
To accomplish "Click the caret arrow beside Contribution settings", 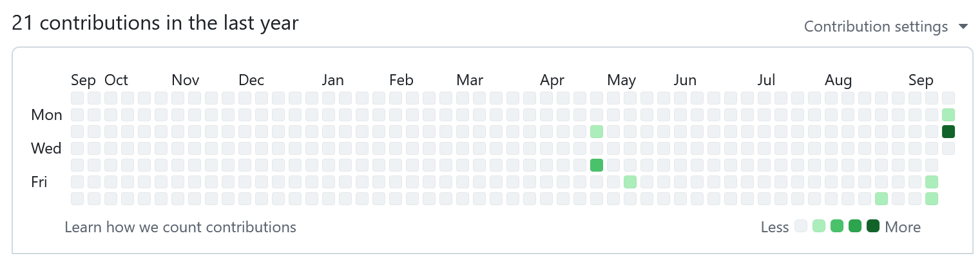I will tap(963, 26).
